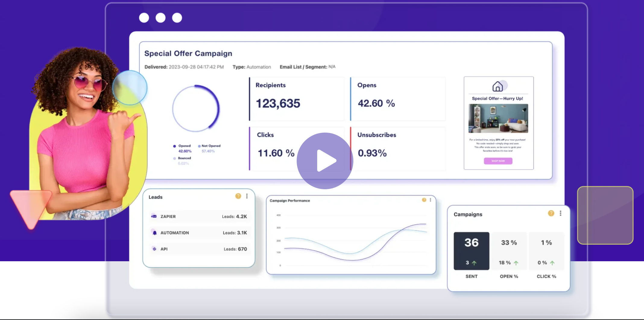Click the Automation bell icon
Screen dimensions: 644x320
154,233
